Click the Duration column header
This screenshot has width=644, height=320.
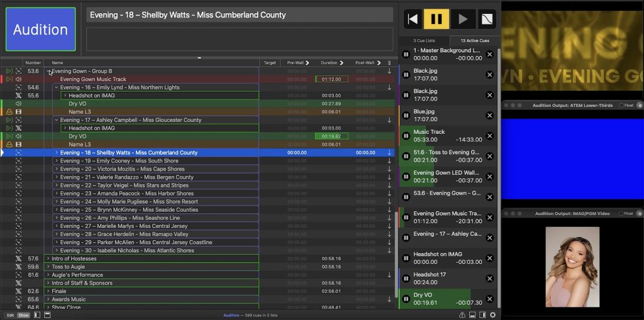coord(332,63)
